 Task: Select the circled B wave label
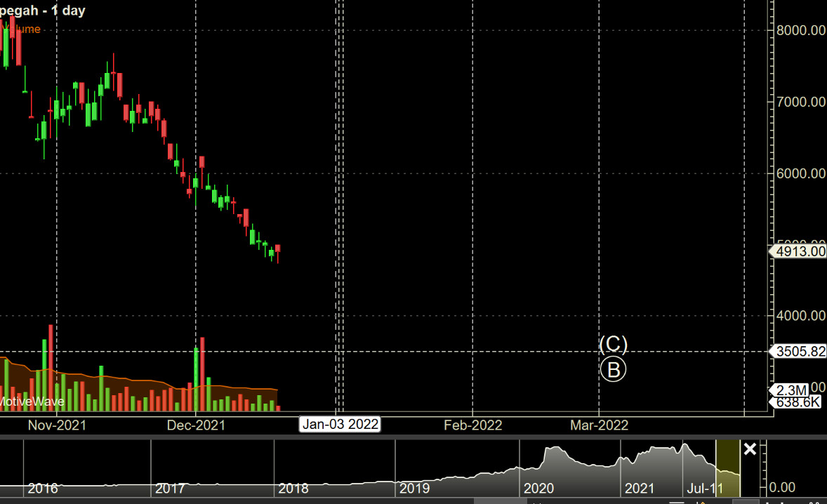coord(613,369)
